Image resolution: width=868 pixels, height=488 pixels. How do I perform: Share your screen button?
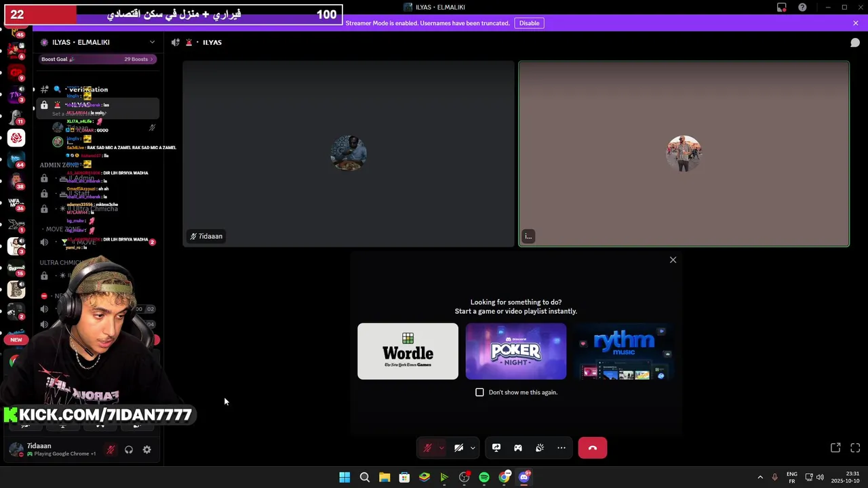496,448
